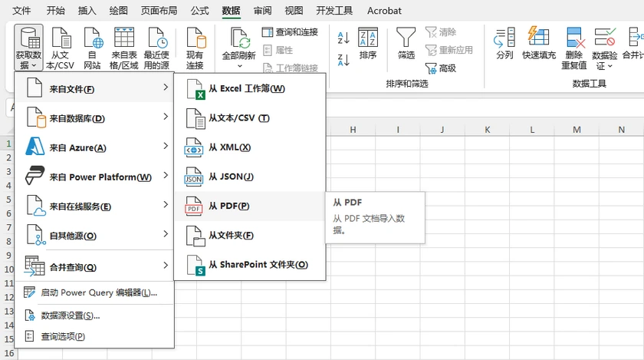Switch to the 审阅 tab

(262, 11)
